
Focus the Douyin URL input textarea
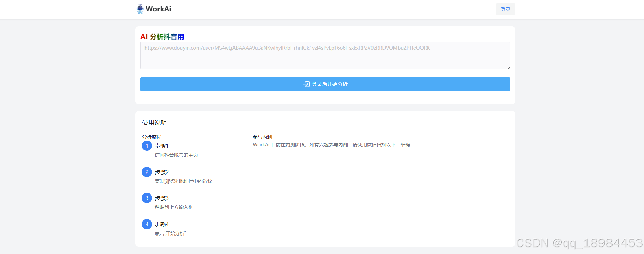tap(325, 55)
